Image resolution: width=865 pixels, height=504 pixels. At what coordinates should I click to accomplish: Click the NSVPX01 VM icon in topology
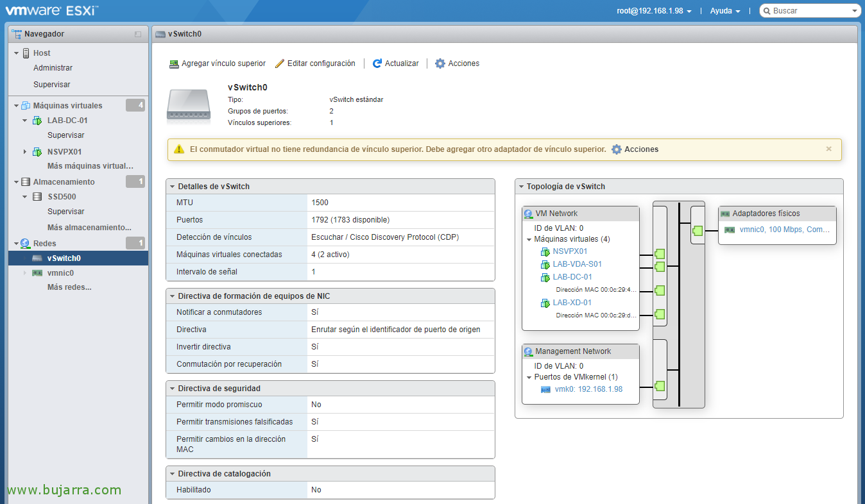545,251
